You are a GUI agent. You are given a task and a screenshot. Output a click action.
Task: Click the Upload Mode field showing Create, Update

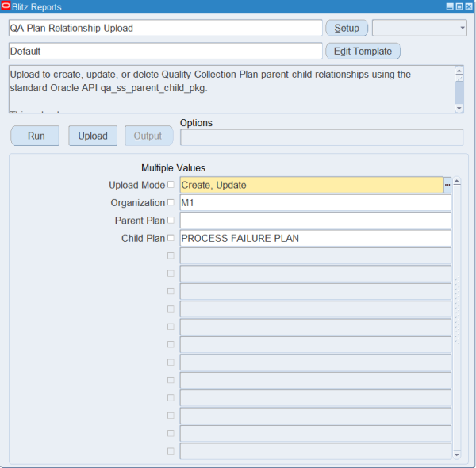[312, 185]
